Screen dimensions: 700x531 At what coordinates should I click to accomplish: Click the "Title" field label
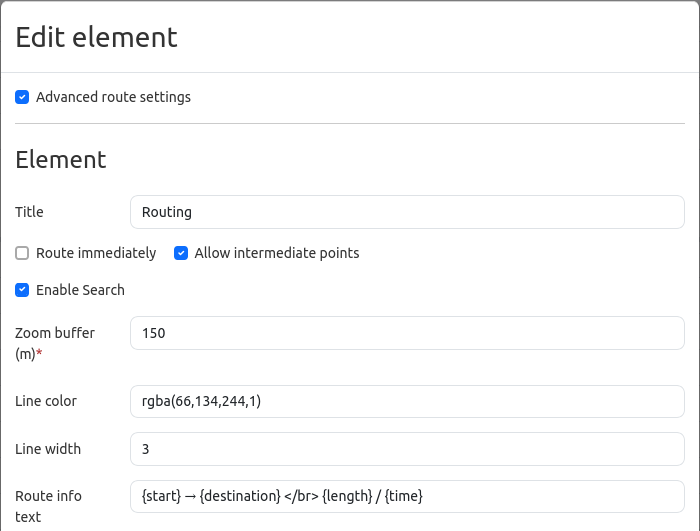(x=30, y=212)
